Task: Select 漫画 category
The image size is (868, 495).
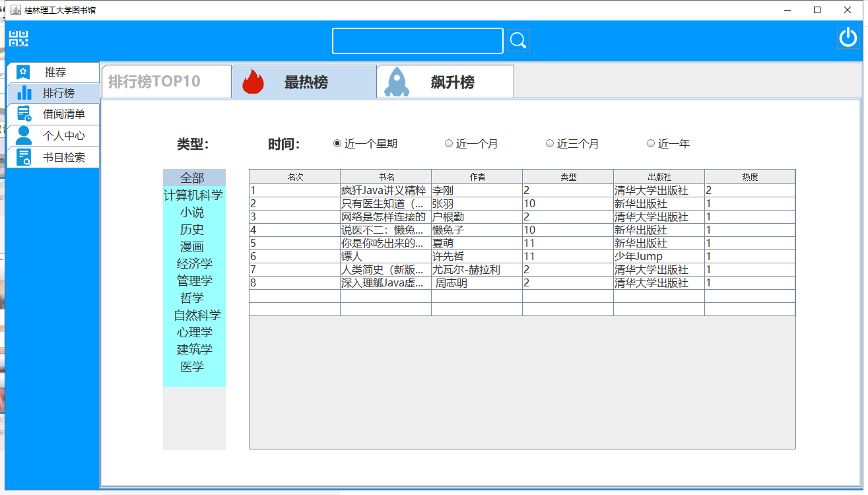Action: (194, 247)
